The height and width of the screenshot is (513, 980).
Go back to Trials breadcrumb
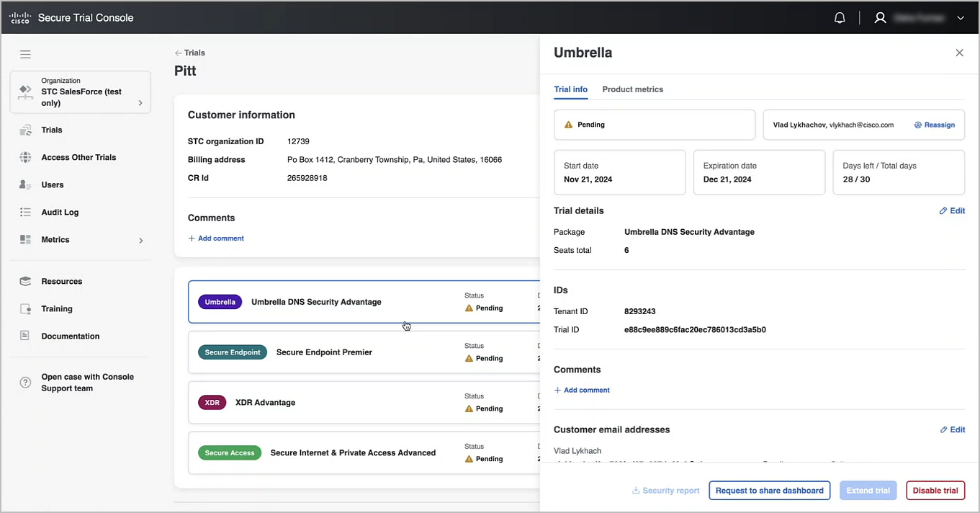(x=190, y=53)
